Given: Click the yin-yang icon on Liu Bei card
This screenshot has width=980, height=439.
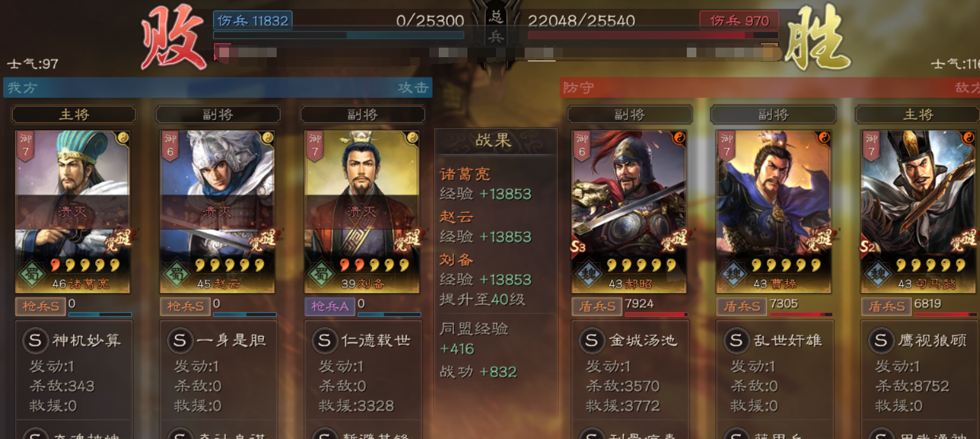Looking at the screenshot, I should (412, 137).
